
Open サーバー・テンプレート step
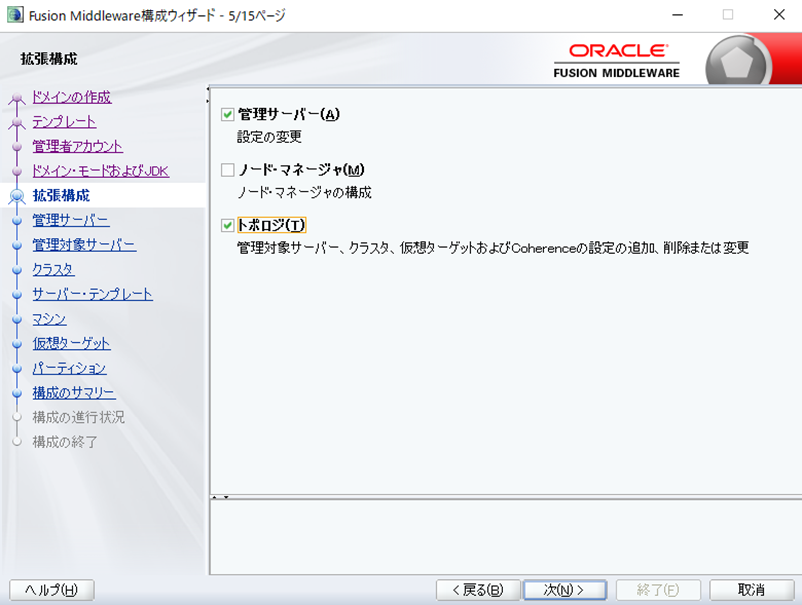coord(92,294)
